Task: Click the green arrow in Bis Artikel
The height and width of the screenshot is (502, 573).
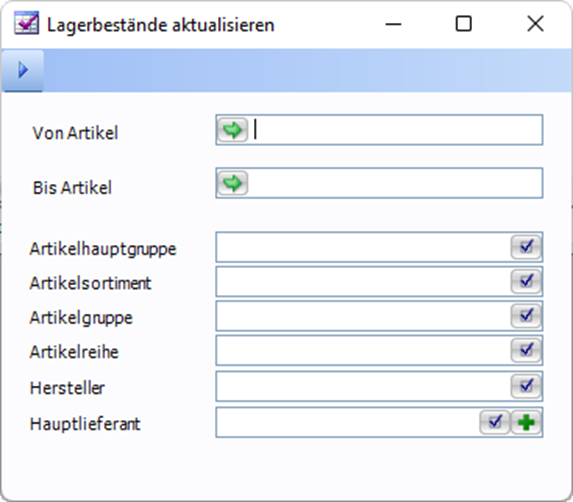Action: pos(232,183)
